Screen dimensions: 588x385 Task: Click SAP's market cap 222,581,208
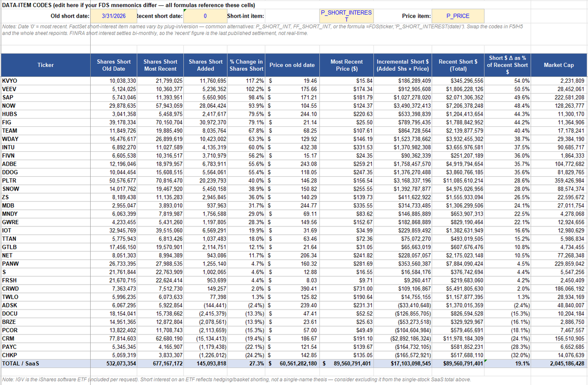click(x=559, y=97)
